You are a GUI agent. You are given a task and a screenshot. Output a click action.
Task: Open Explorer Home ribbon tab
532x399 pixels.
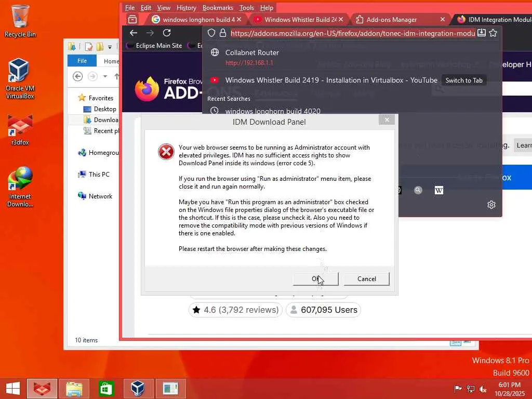click(x=111, y=61)
